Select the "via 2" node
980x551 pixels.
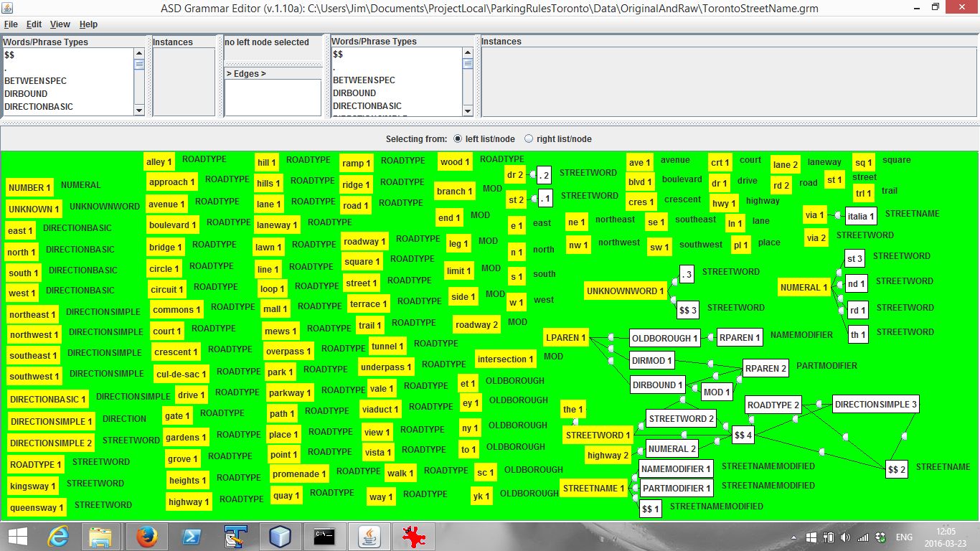pyautogui.click(x=816, y=238)
